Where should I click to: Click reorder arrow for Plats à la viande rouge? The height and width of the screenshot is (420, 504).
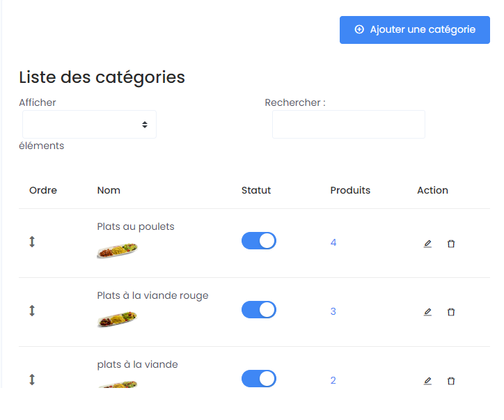(32, 311)
